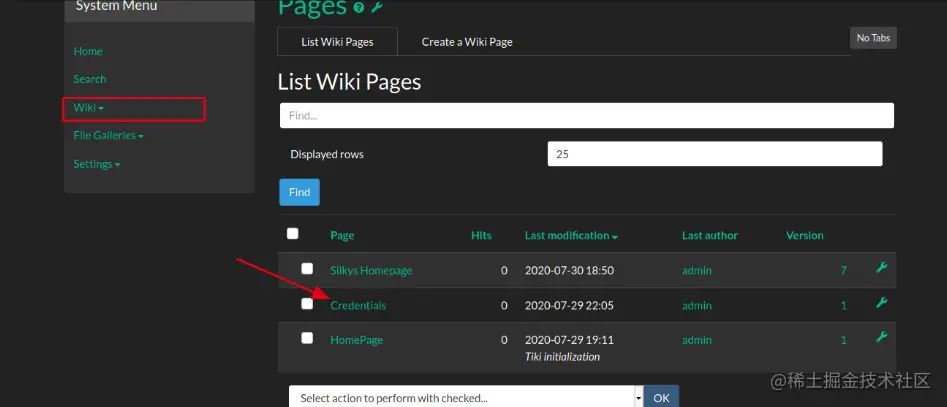This screenshot has width=947, height=407.
Task: Sort table by Page column header
Action: [x=342, y=236]
